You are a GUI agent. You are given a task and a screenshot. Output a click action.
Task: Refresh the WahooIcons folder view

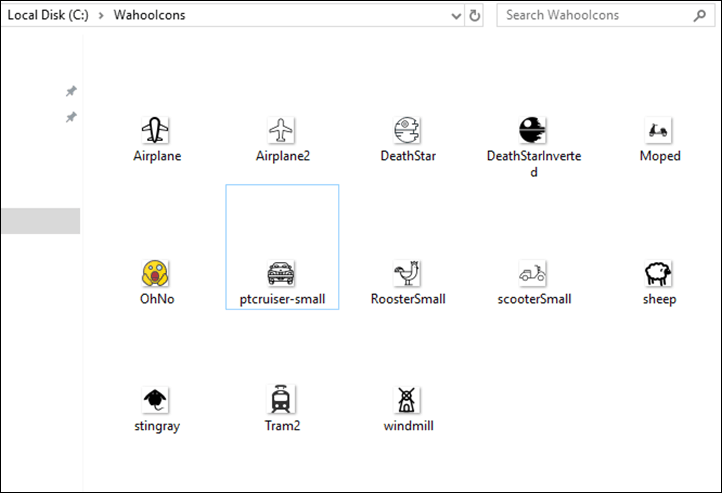pyautogui.click(x=474, y=16)
